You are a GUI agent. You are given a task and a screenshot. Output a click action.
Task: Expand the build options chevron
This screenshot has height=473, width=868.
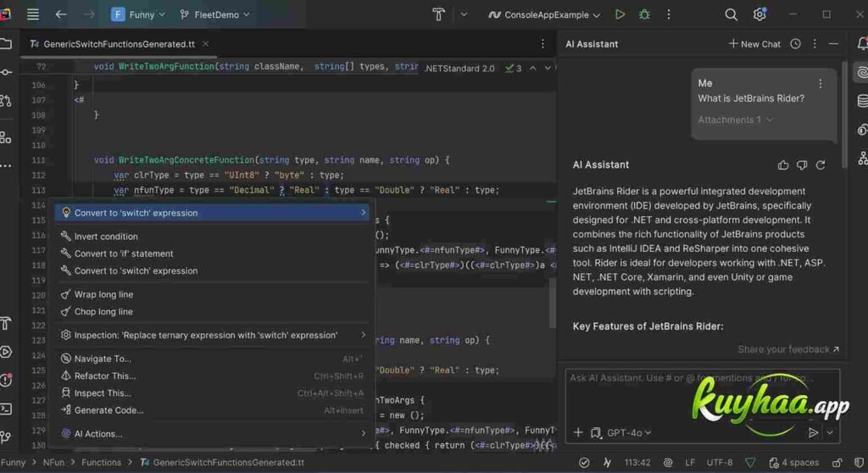[x=464, y=14]
